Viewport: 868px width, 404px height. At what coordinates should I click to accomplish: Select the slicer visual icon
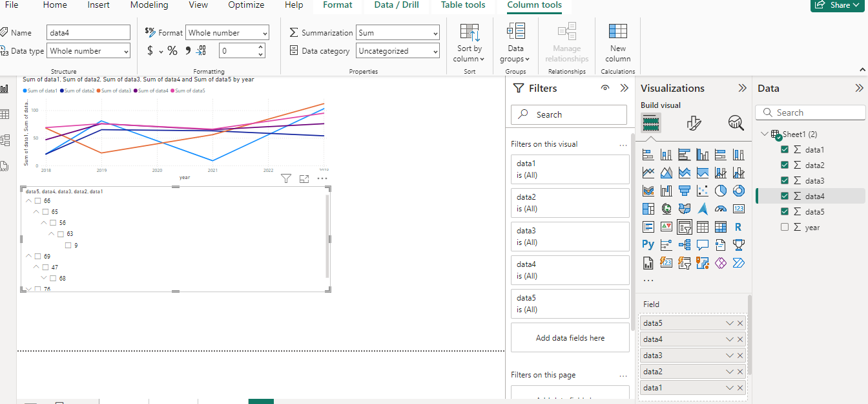pyautogui.click(x=685, y=227)
